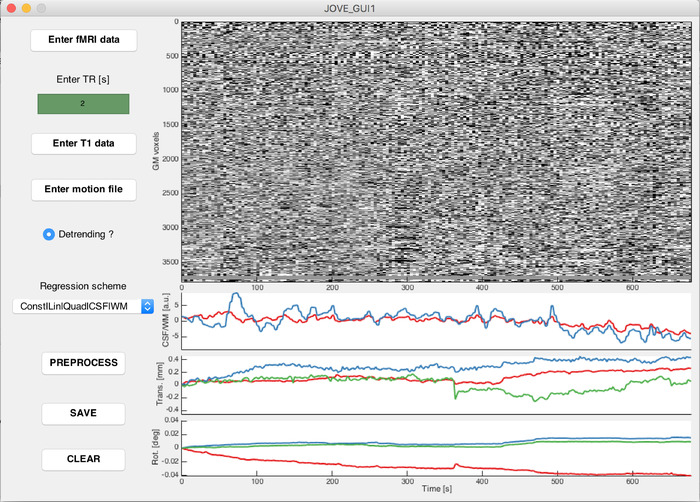Open the Regression scheme dropdown
Image resolution: width=700 pixels, height=502 pixels.
click(x=76, y=306)
